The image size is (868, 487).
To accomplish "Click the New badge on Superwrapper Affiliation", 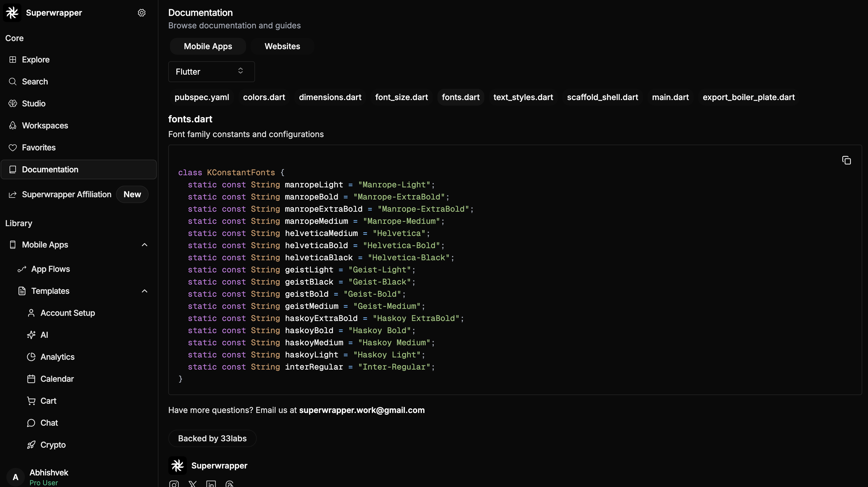I will pyautogui.click(x=132, y=194).
